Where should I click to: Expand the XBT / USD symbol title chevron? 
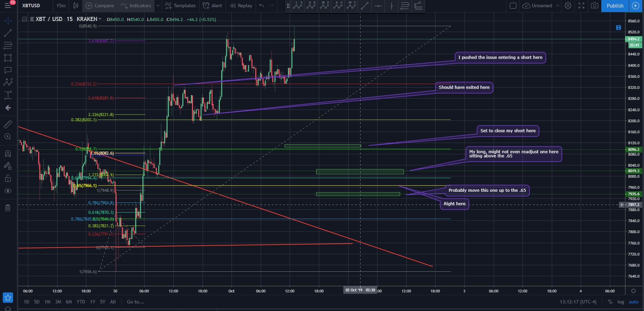(100, 19)
